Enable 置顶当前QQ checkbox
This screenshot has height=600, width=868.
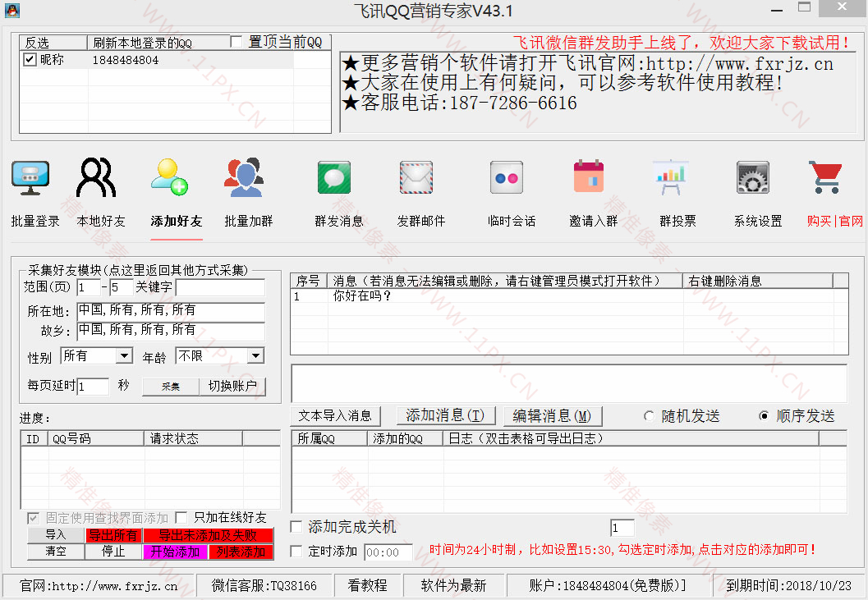(x=237, y=42)
